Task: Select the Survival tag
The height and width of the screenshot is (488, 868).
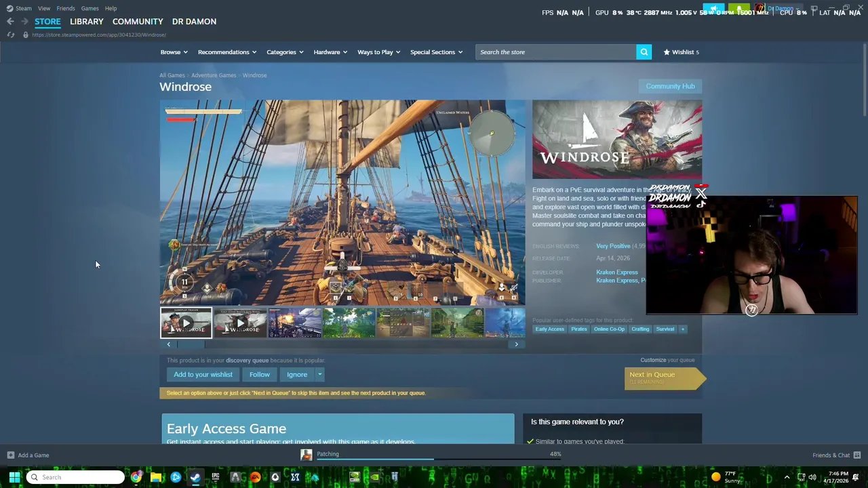Action: [665, 329]
